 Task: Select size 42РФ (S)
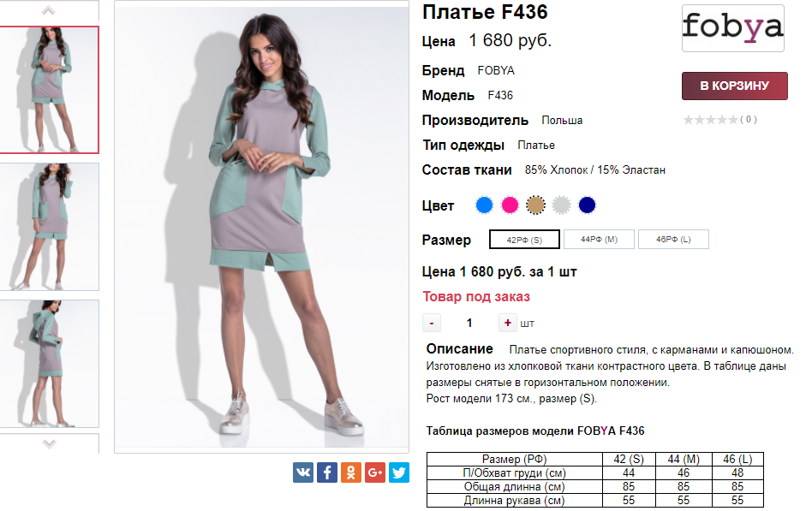click(524, 240)
